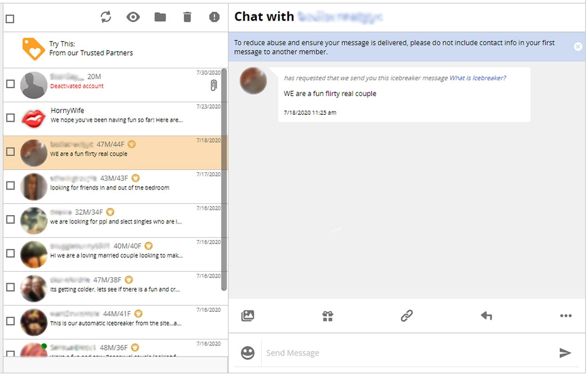Move selected messages to a folder
This screenshot has width=588, height=375.
pyautogui.click(x=160, y=17)
